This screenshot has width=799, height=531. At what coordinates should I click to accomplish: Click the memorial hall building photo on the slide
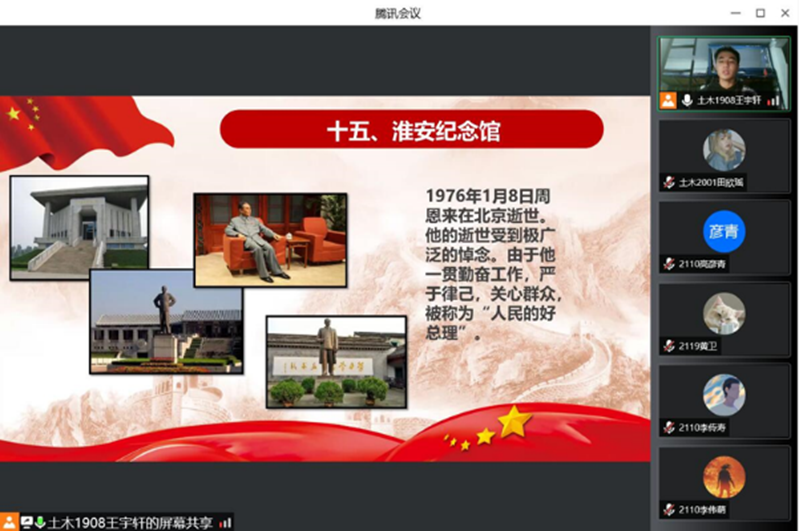coord(79,227)
